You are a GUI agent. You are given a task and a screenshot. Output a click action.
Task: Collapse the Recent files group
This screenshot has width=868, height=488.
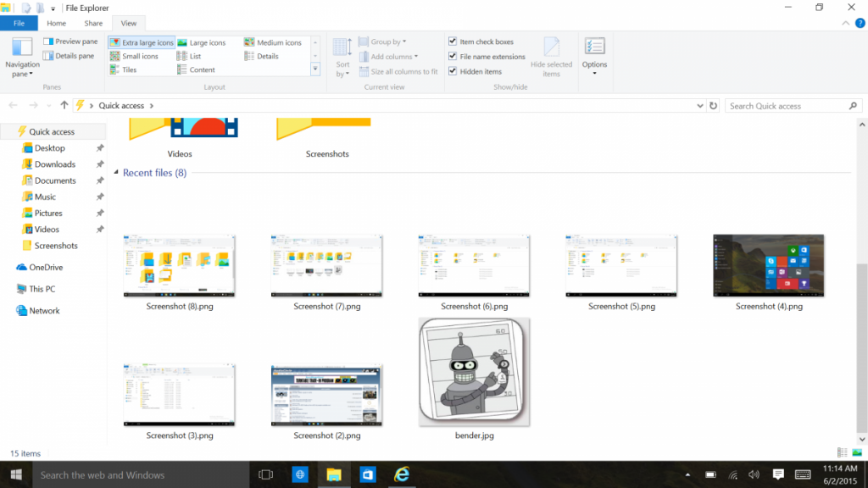116,172
